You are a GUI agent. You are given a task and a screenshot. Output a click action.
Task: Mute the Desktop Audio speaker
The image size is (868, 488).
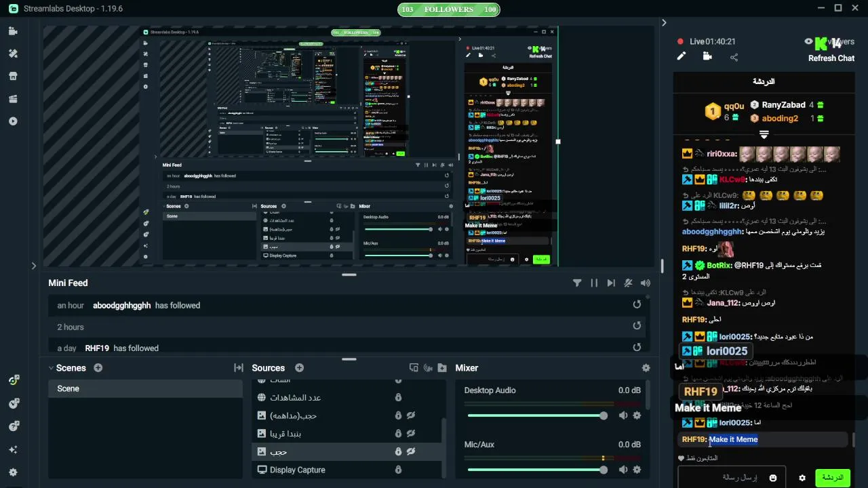(623, 415)
